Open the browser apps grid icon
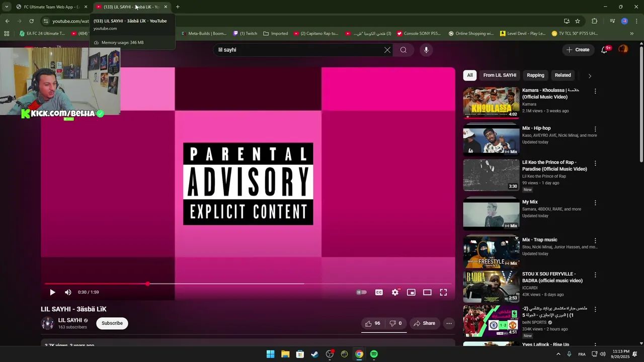This screenshot has width=644, height=362. click(x=7, y=34)
